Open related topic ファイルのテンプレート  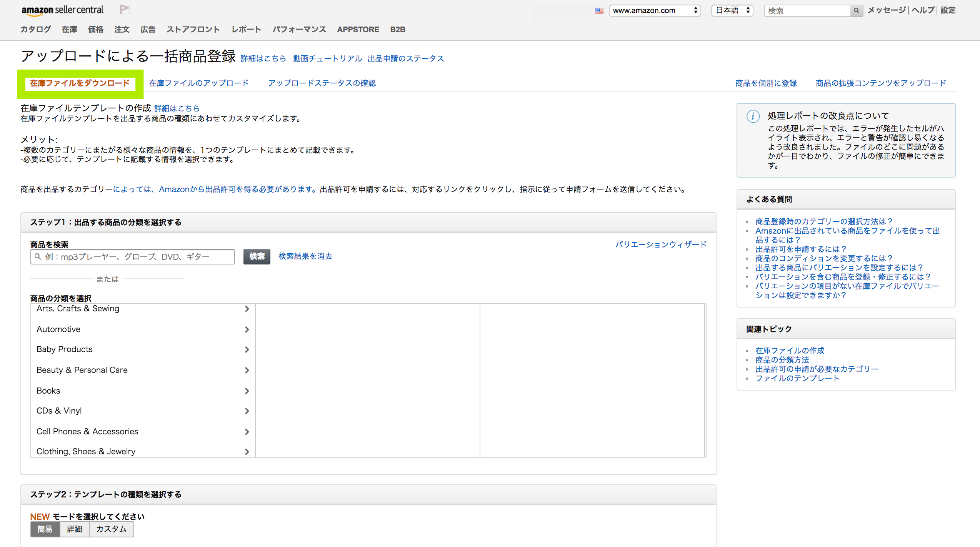click(797, 379)
